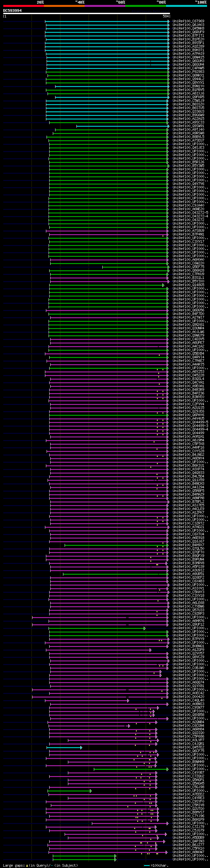Open hit UniRef100_B7FIT1
210x868 pixels.
point(188,36)
